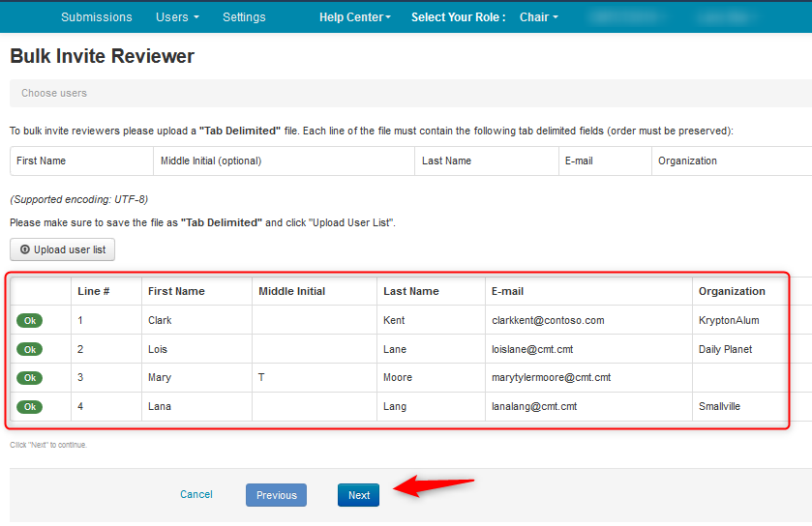Screen dimensions: 812x526
Task: Click the Middle Initial (optional) field description
Action: [x=211, y=161]
